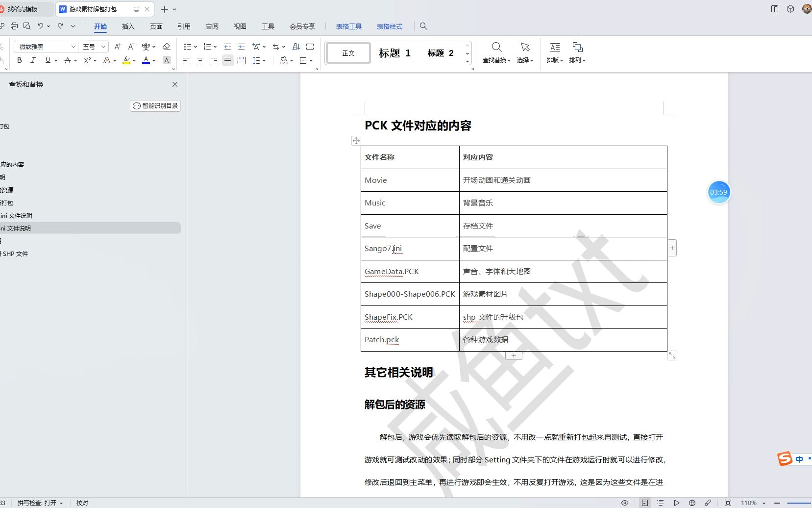Toggle eye-protection mode in the status bar
Screen dimensions: 812x508
pyautogui.click(x=625, y=503)
